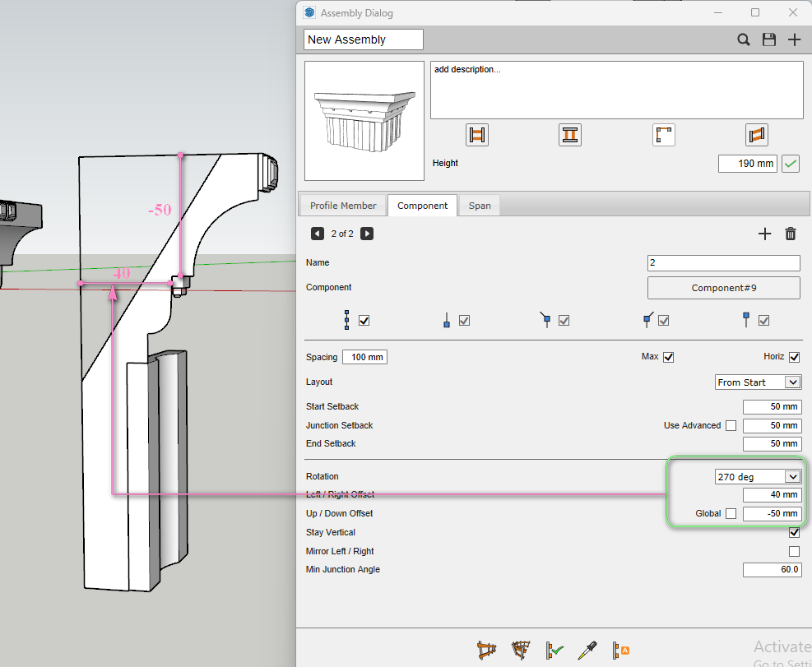Expand the Layout dropdown set to From Start

pos(758,382)
